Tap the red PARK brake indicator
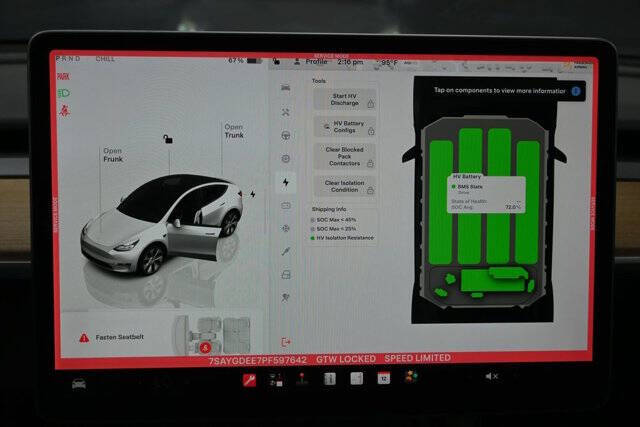Image resolution: width=640 pixels, height=427 pixels. tap(63, 76)
